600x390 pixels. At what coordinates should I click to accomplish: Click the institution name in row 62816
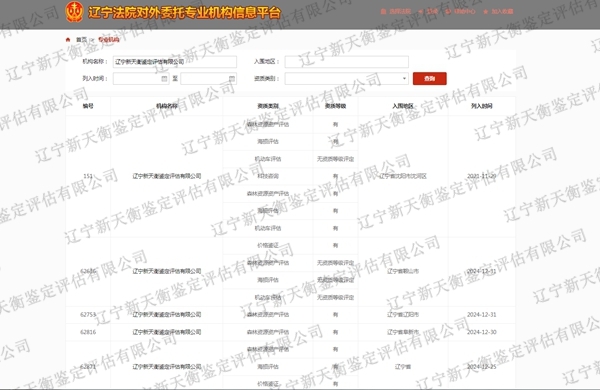pyautogui.click(x=167, y=332)
